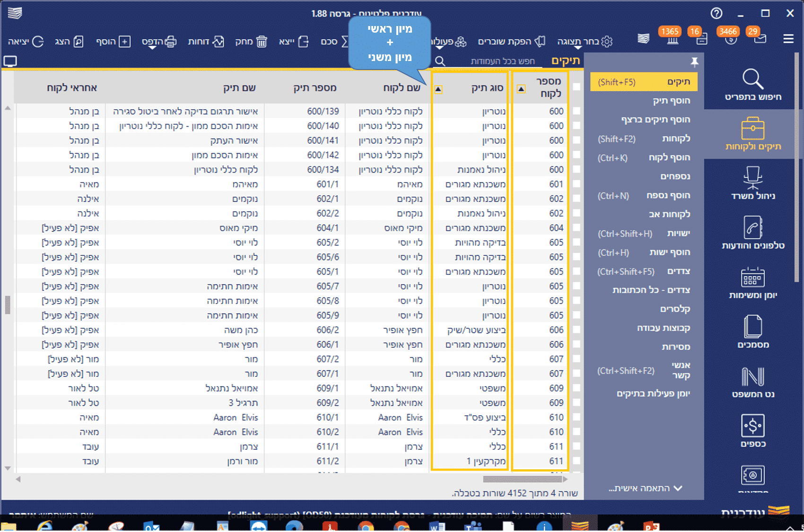Check the row checkbox for case 600/139
The height and width of the screenshot is (532, 804).
coord(576,111)
